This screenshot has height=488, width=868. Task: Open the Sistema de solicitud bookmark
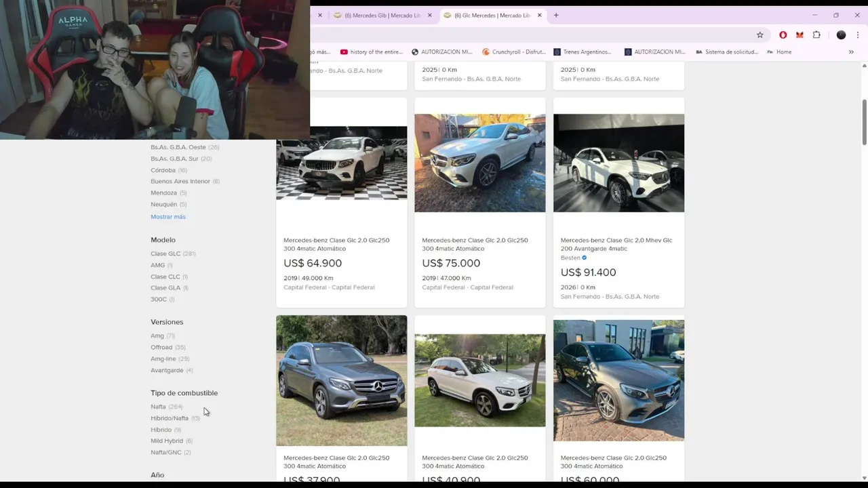727,52
